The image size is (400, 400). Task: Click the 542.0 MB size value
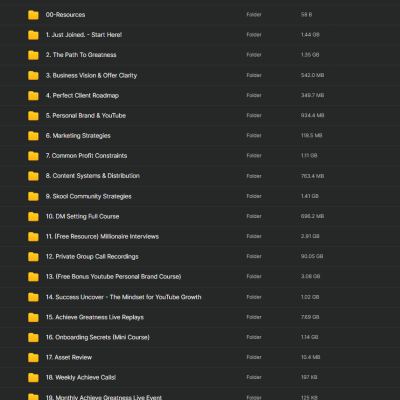(312, 75)
